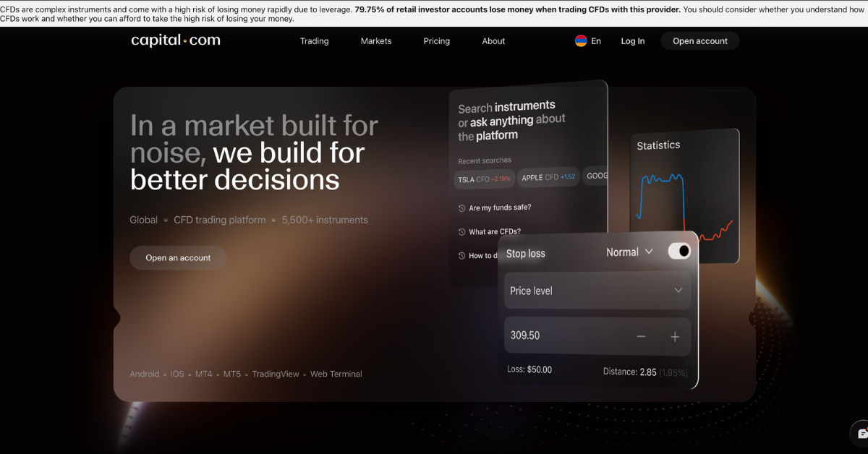Click the Log In link
Screen dimensions: 868x454
633,41
